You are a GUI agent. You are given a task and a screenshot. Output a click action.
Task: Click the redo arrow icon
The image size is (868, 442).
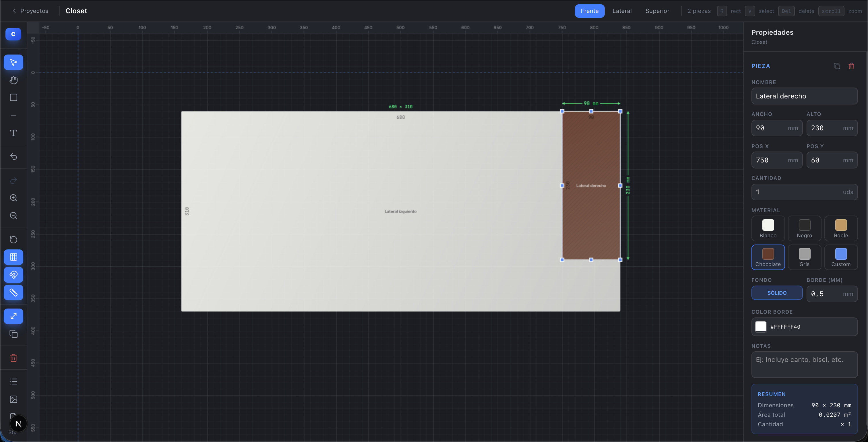13,181
